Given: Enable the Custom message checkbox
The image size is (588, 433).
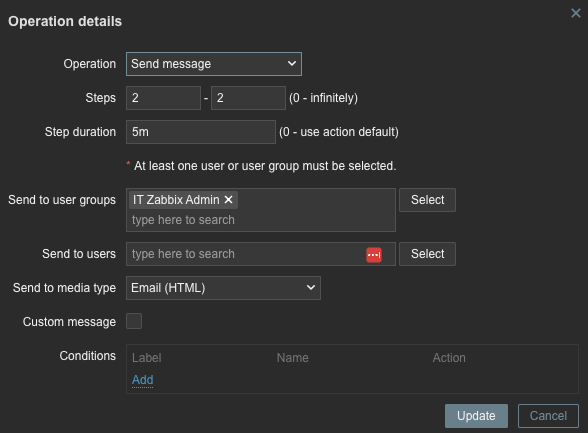Looking at the screenshot, I should 134,321.
